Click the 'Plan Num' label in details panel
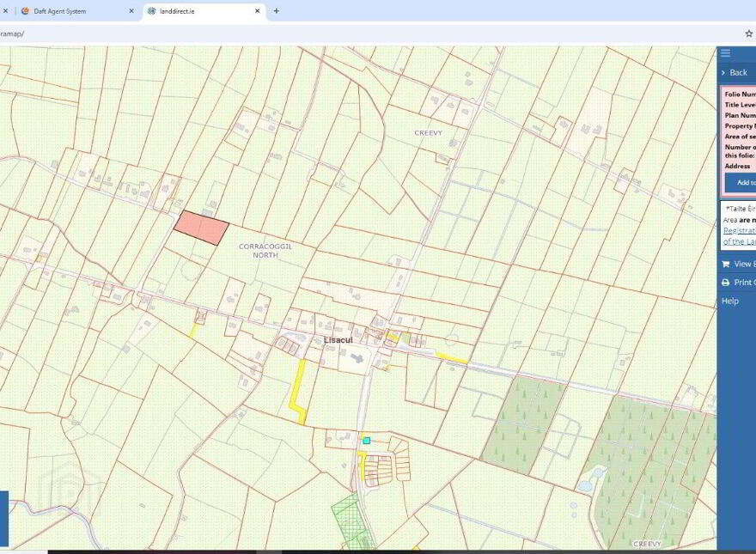The height and width of the screenshot is (554, 756). (740, 115)
